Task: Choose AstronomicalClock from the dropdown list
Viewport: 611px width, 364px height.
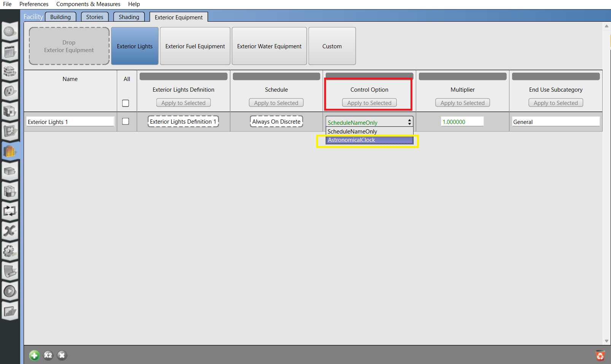Action: tap(369, 140)
